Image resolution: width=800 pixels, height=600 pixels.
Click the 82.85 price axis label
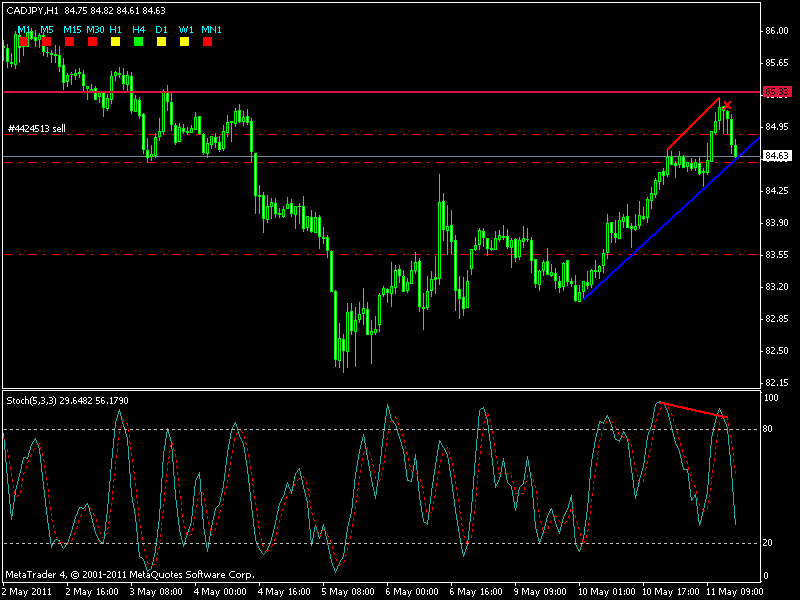tap(777, 319)
